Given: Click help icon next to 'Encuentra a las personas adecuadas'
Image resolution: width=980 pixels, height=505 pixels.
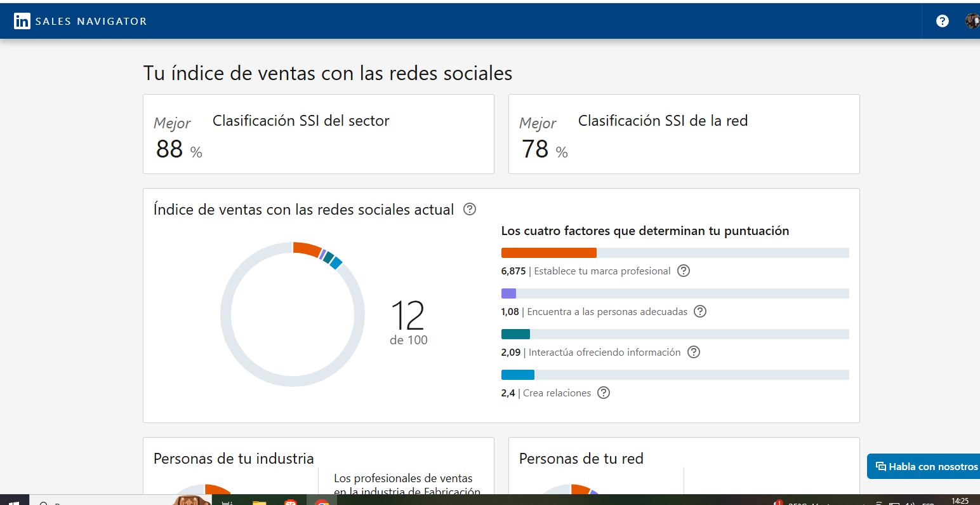Looking at the screenshot, I should pos(700,311).
